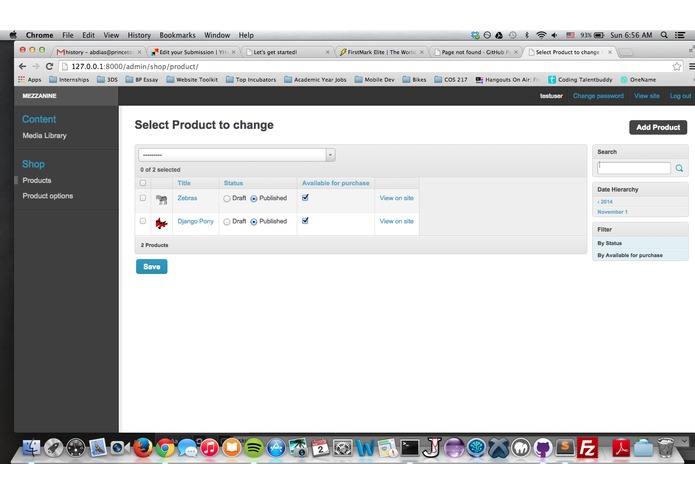Open Chrome's hamburger menu

691,66
